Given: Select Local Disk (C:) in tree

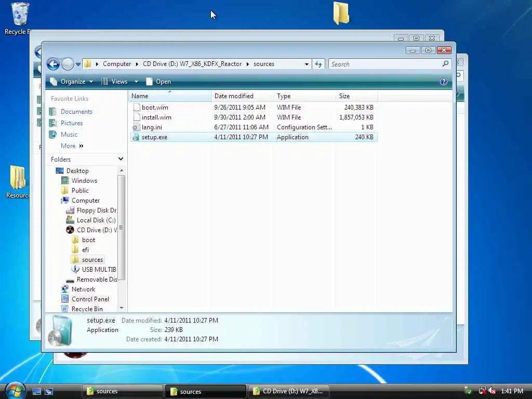Looking at the screenshot, I should pyautogui.click(x=96, y=220).
